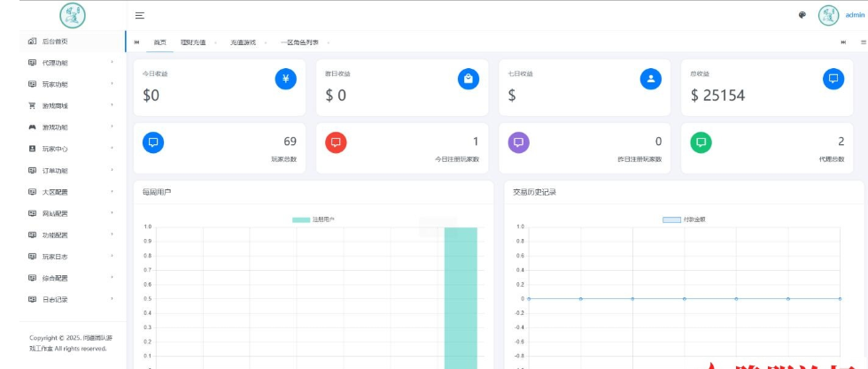Click the purple chat icon on the 昨日注册玩家数 card
Screen dimensions: 868x369
click(x=519, y=142)
